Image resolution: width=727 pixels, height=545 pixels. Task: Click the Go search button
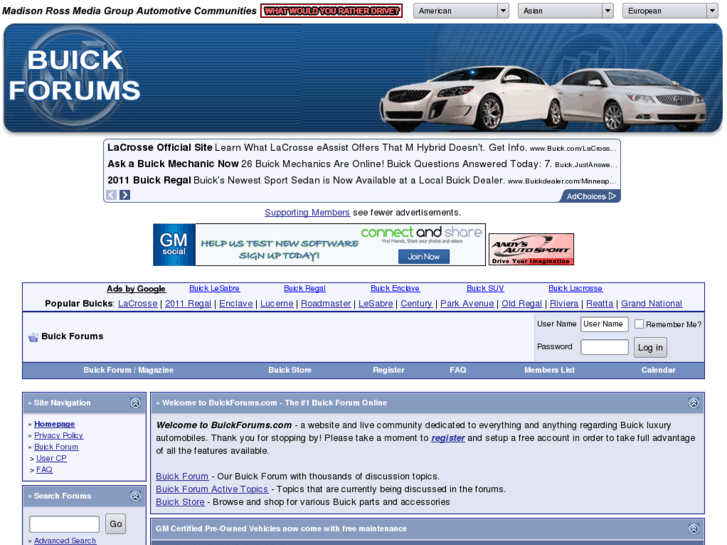(x=115, y=524)
